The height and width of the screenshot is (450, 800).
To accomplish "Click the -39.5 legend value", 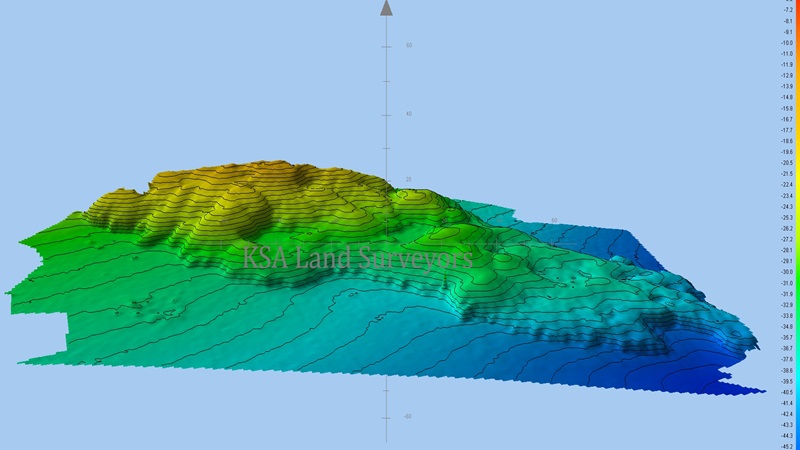I will click(787, 381).
